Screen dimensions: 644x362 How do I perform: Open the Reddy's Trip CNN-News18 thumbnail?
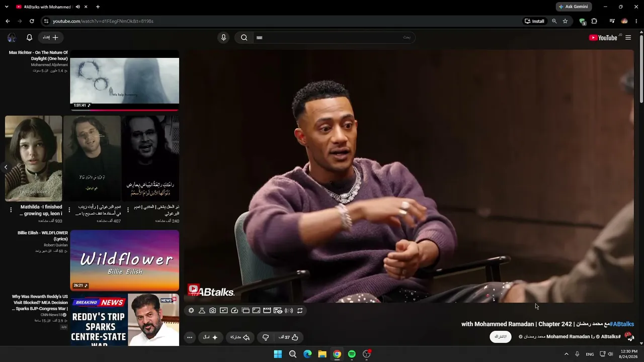point(124,320)
